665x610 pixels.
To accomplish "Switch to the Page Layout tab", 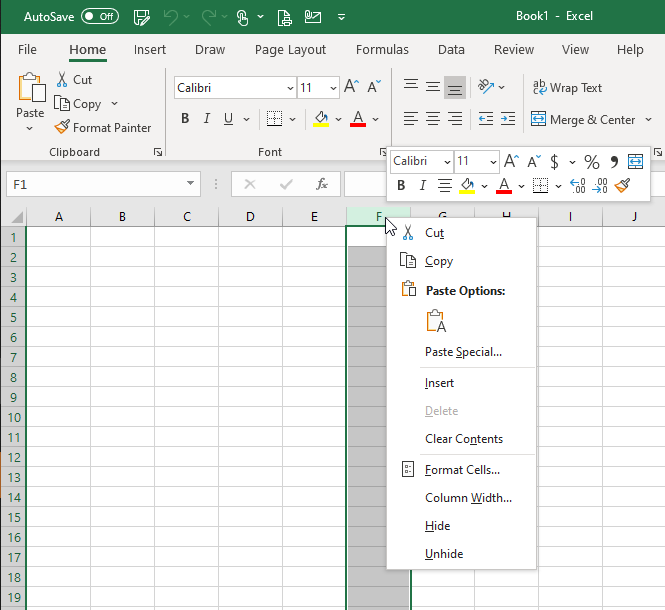I will click(290, 50).
